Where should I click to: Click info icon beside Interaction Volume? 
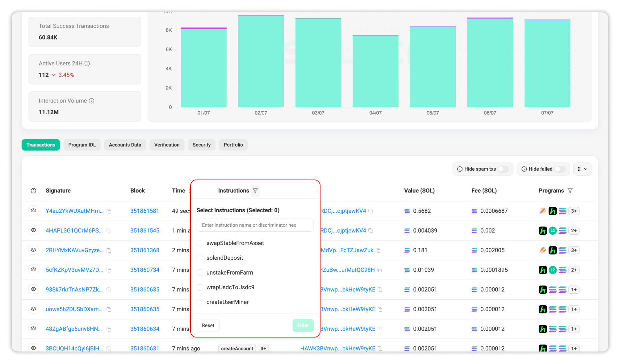[x=92, y=101]
